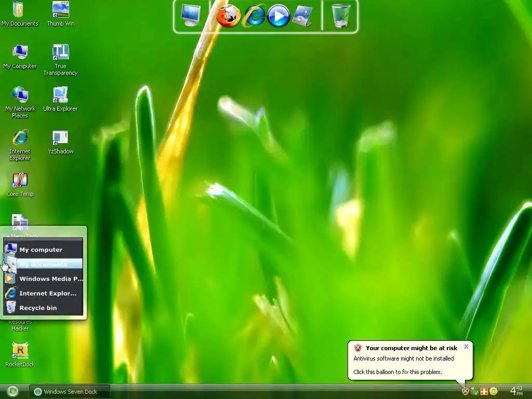Launch the Ultra Explorer shortcut
This screenshot has width=532, height=399.
tap(60, 99)
